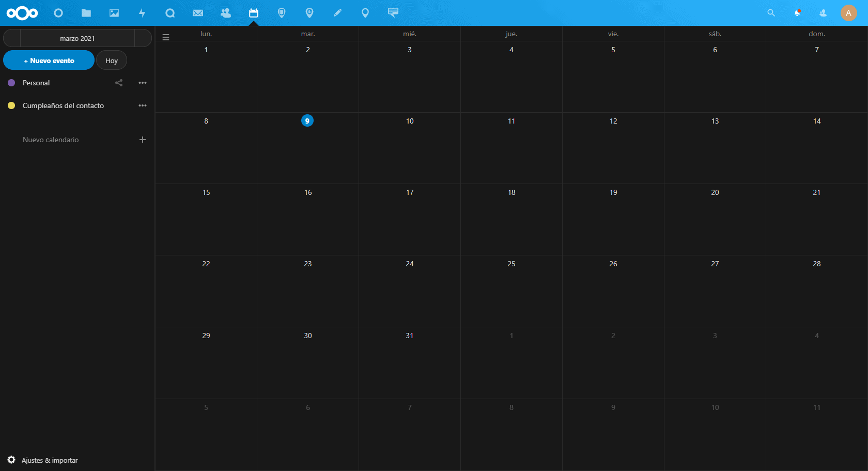Screen dimensions: 868x471
Task: Click day 28 in the calendar
Action: pyautogui.click(x=817, y=264)
